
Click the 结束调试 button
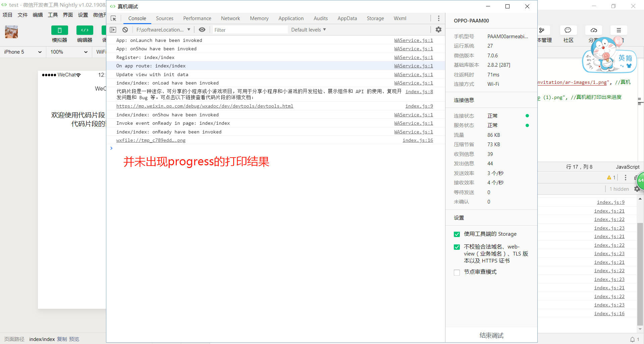[x=491, y=335]
